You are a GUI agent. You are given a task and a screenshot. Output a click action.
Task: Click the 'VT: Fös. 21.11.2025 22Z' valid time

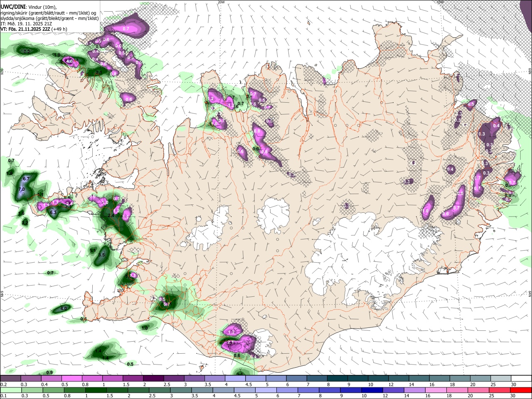coord(25,29)
